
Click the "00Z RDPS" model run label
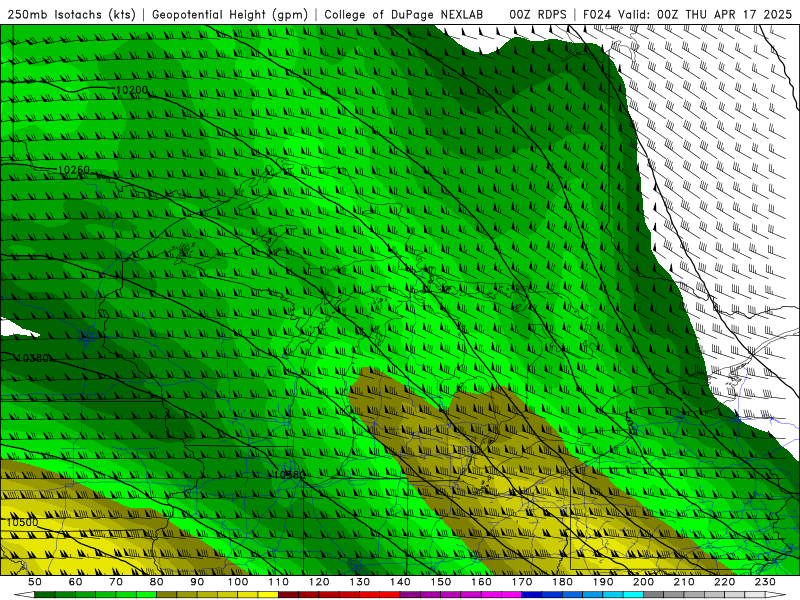coord(538,14)
